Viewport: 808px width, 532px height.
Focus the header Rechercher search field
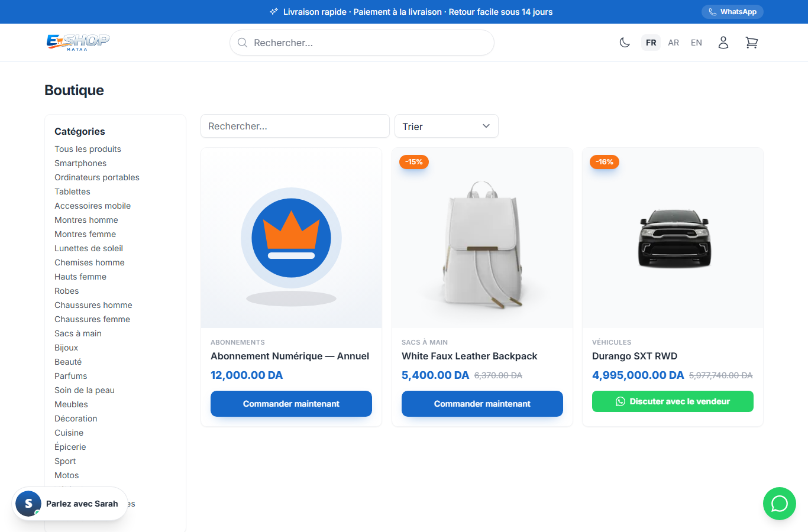[x=362, y=43]
